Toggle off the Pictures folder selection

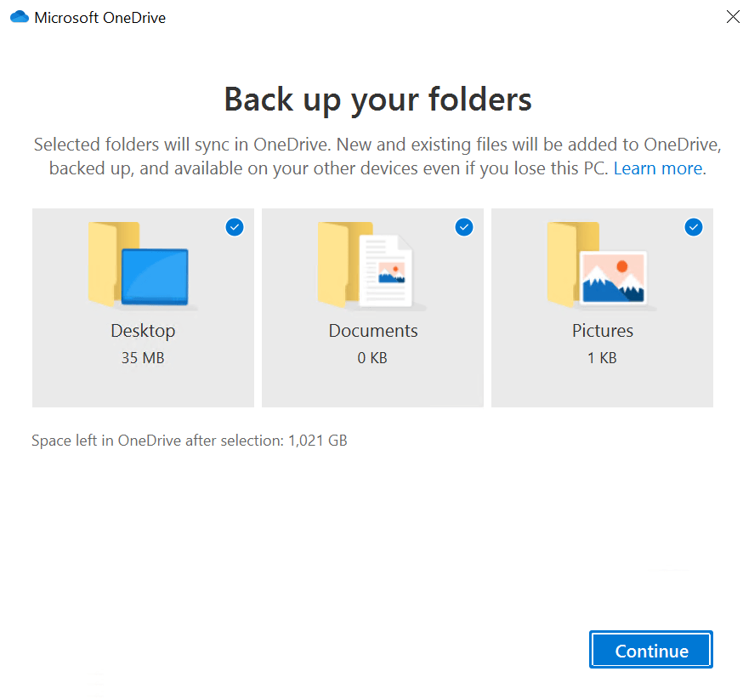pyautogui.click(x=693, y=227)
